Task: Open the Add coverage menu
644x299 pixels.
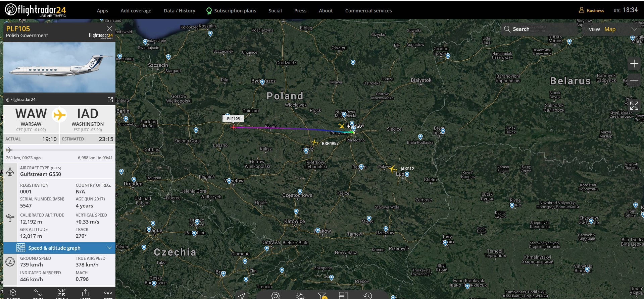Action: click(136, 11)
